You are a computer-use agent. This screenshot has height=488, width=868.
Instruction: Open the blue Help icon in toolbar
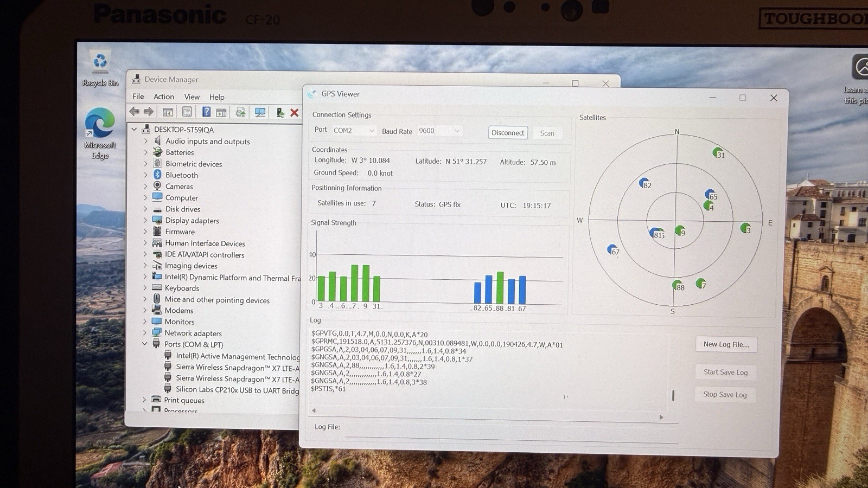[206, 112]
